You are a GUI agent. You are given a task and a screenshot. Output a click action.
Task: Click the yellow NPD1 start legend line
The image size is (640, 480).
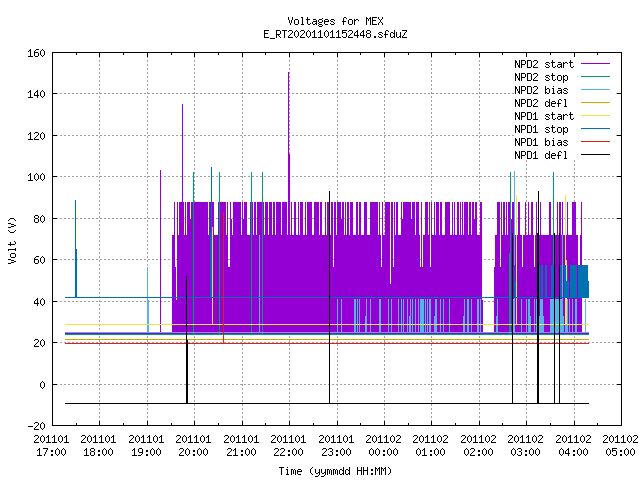point(595,116)
